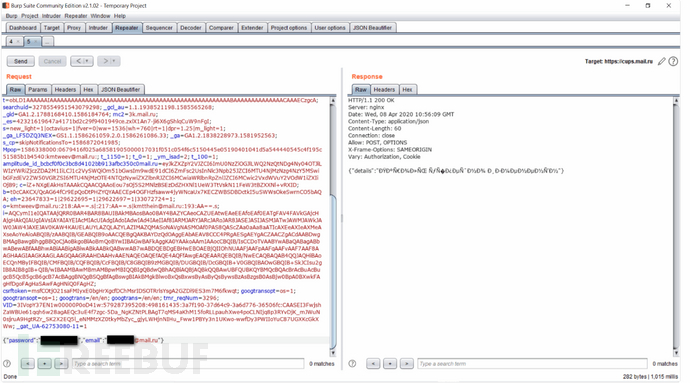Image resolution: width=690 pixels, height=383 pixels.
Task: Click the plus options button in request search bar
Action: [44, 364]
